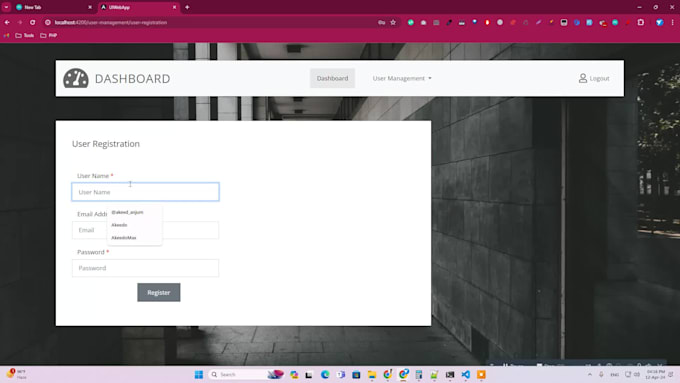
Task: Close the UIWebApp browser tab
Action: point(174,7)
